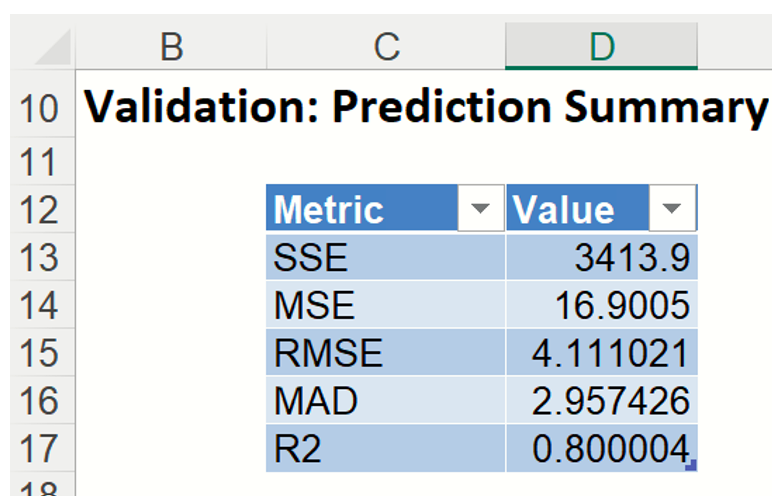Open the Metric column filter dropdown
Image resolution: width=772 pixels, height=496 pixels.
(x=481, y=209)
